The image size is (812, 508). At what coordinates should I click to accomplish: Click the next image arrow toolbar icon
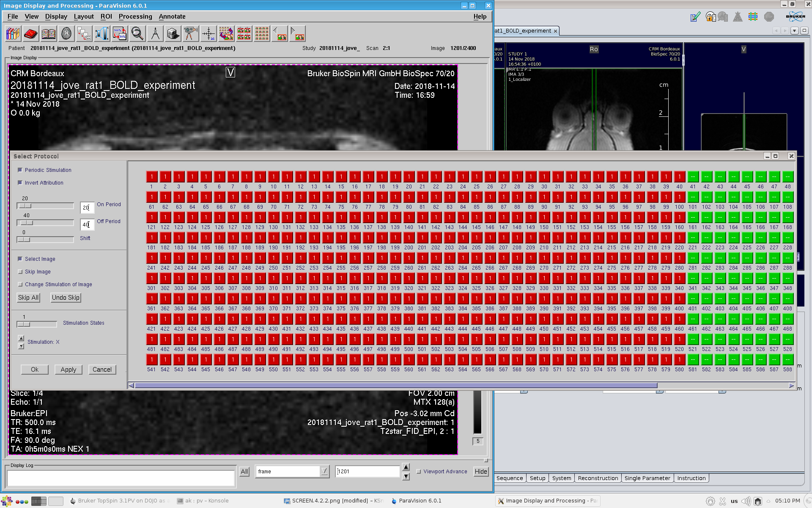[297, 33]
